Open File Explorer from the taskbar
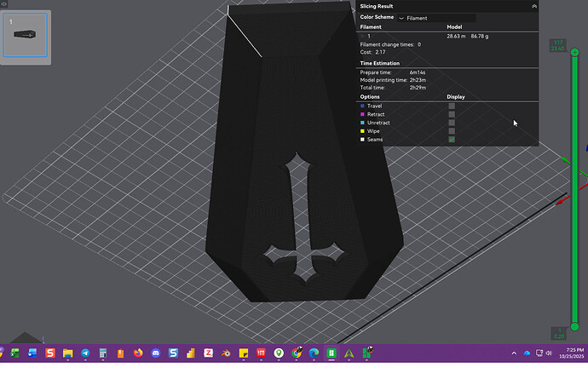The width and height of the screenshot is (588, 379). tap(67, 353)
